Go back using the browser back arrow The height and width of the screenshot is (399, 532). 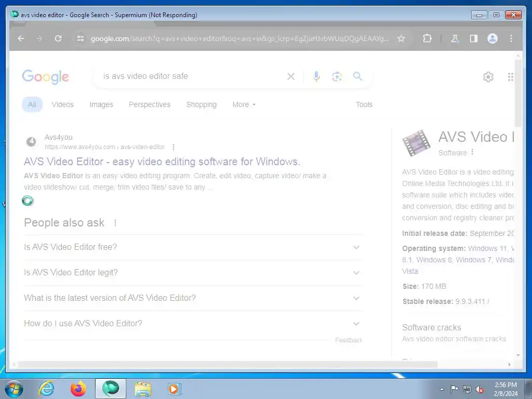[x=21, y=38]
